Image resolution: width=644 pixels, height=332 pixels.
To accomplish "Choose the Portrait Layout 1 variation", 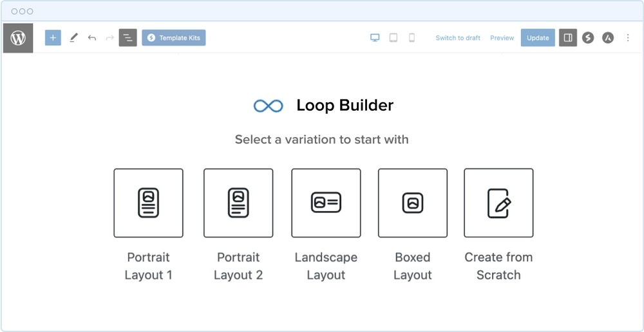I will pyautogui.click(x=148, y=203).
